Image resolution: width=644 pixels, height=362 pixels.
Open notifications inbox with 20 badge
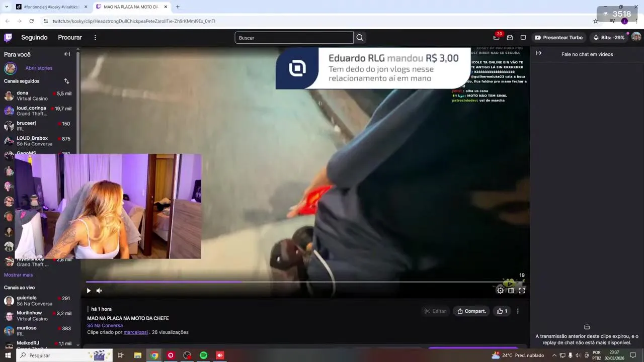pyautogui.click(x=497, y=38)
